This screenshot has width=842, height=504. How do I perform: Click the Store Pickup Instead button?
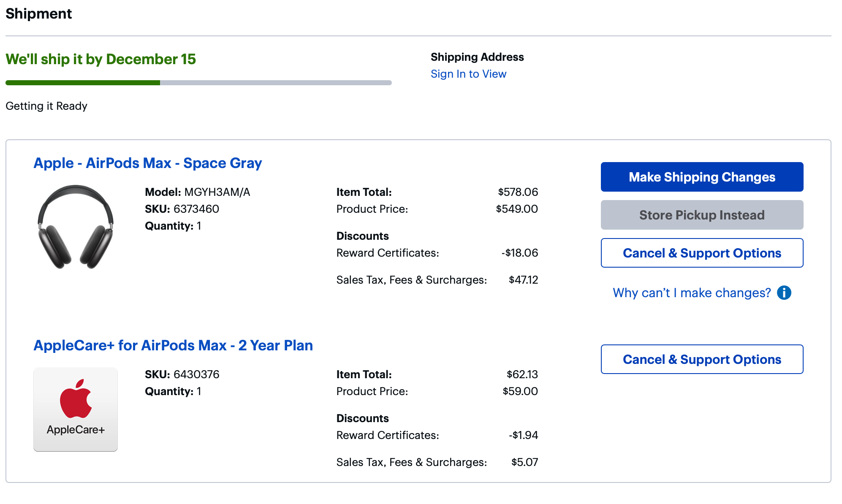tap(702, 215)
